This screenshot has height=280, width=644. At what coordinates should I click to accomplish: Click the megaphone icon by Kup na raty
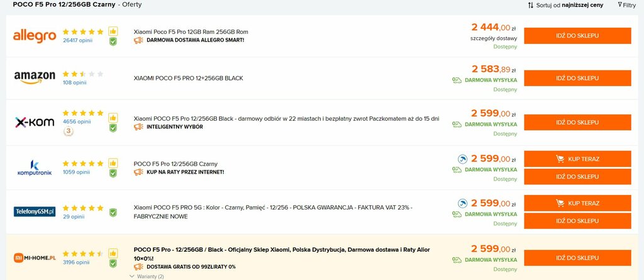coord(138,172)
